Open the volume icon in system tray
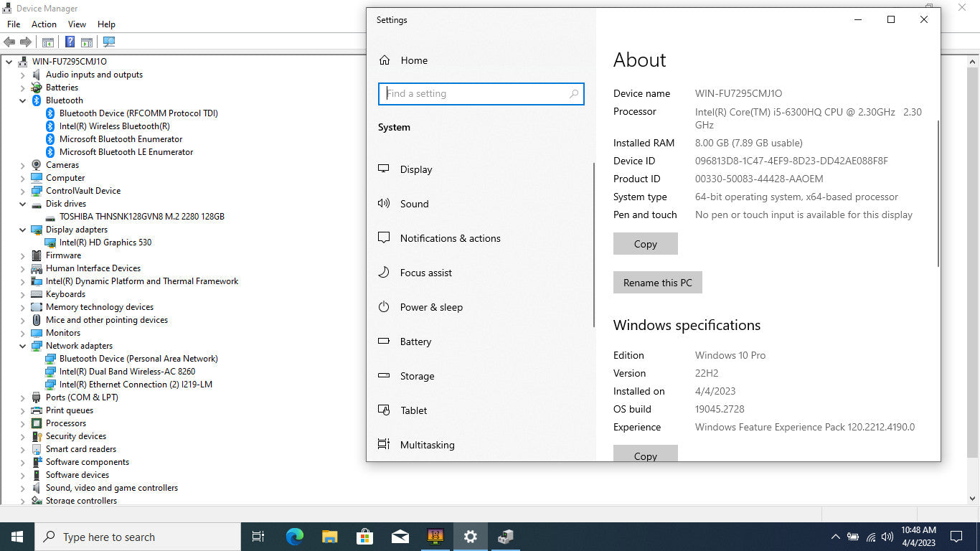This screenshot has width=980, height=551. pyautogui.click(x=887, y=537)
